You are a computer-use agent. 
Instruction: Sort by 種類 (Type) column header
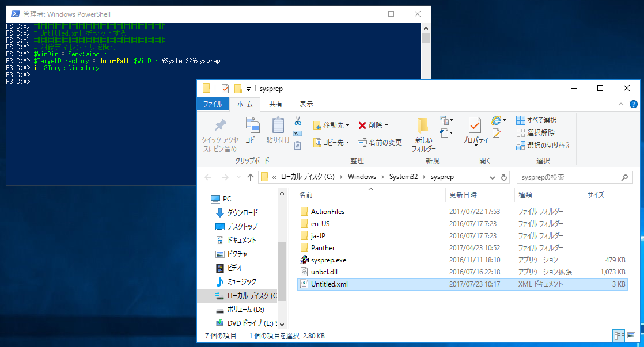(x=549, y=195)
